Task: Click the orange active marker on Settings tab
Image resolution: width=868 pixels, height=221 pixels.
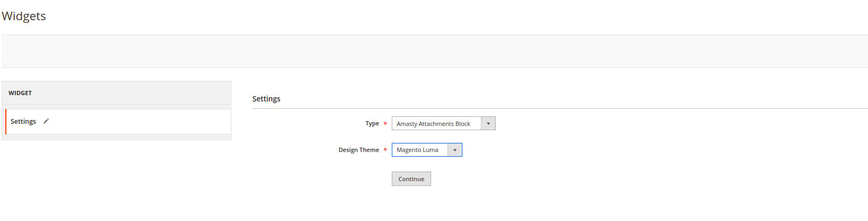Action: point(6,122)
